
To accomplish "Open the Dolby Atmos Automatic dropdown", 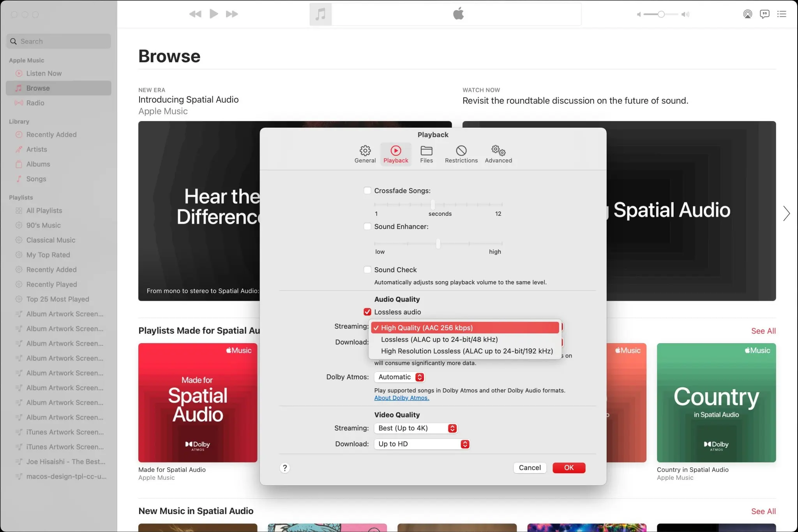I will point(399,377).
